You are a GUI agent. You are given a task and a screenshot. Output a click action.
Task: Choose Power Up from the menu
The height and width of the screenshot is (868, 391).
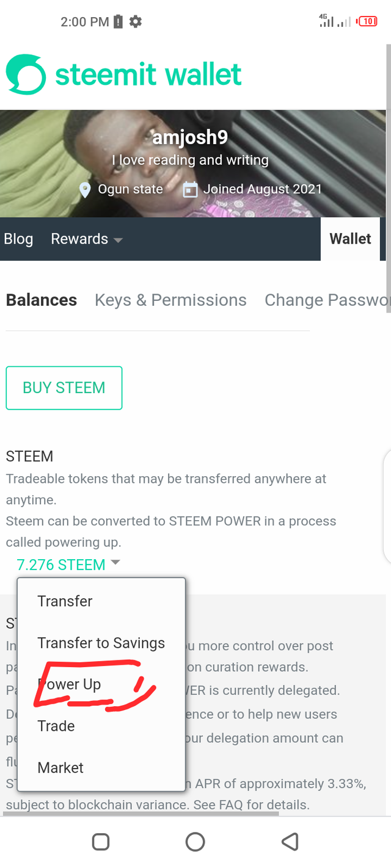pos(69,684)
